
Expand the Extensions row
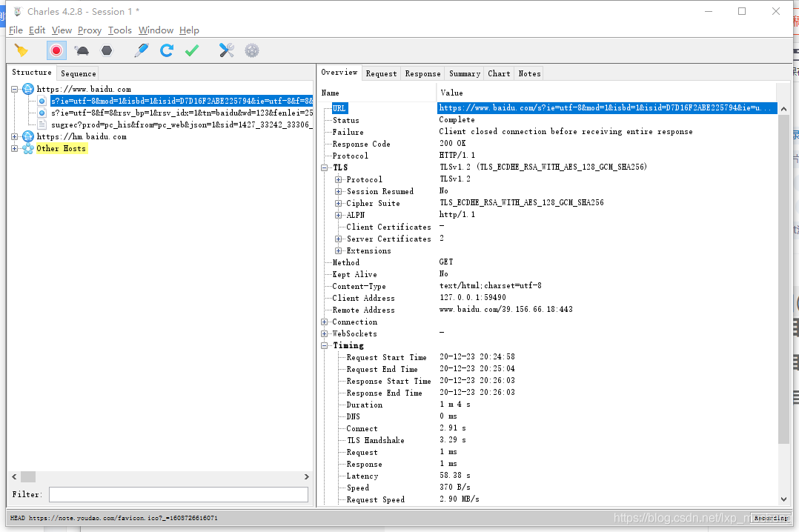pos(338,250)
